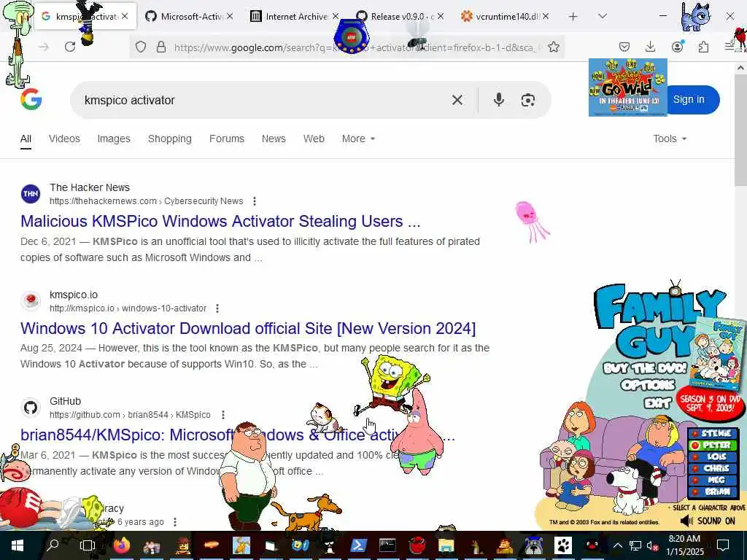Switch to the Images results tab
This screenshot has width=747, height=560.
point(113,139)
